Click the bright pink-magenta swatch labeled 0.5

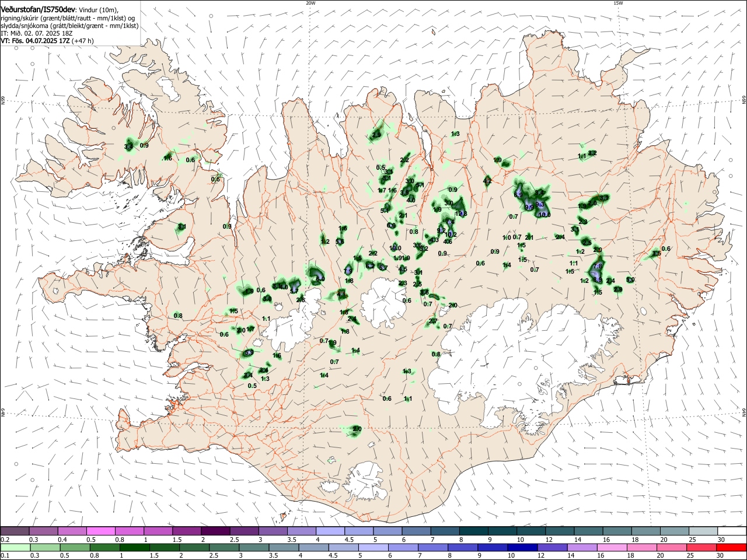[x=100, y=531]
